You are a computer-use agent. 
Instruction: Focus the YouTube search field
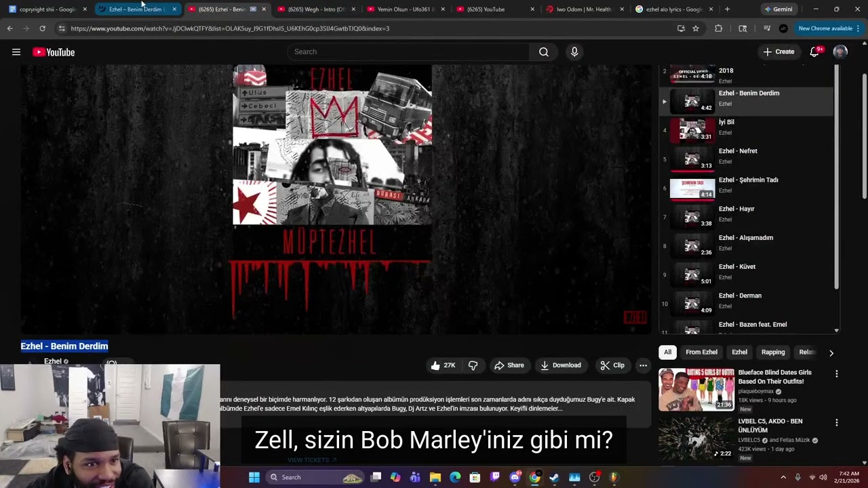click(x=408, y=52)
